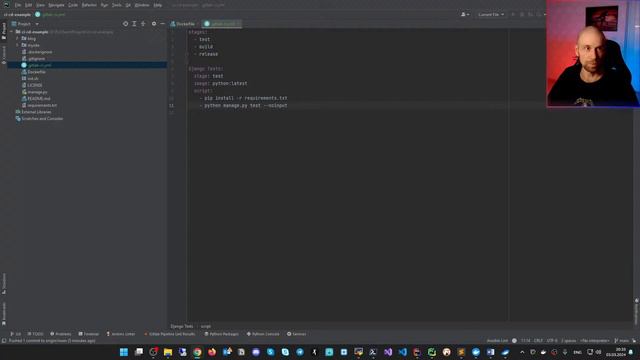Toggle the Commit tool window side button
The width and height of the screenshot is (640, 360).
tap(4, 55)
